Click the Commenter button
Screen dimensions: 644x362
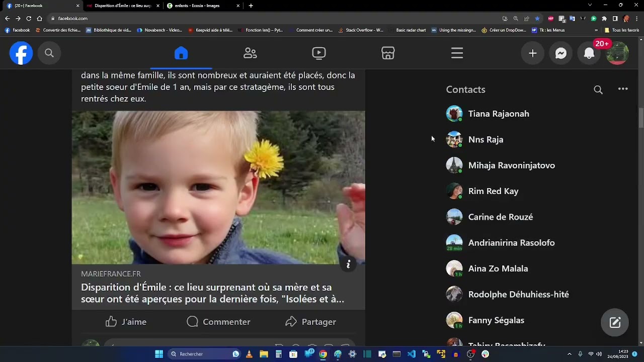pos(218,322)
